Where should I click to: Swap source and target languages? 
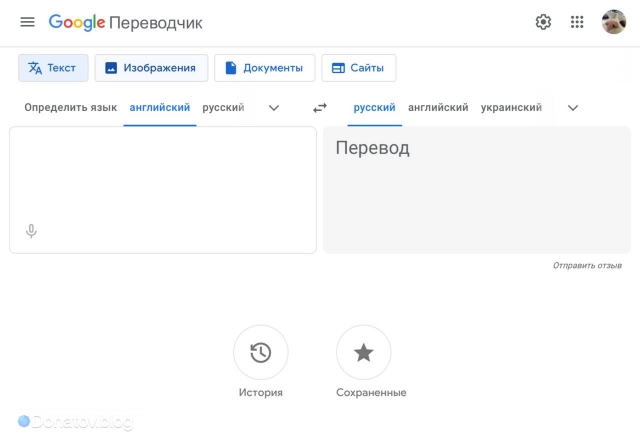point(320,108)
